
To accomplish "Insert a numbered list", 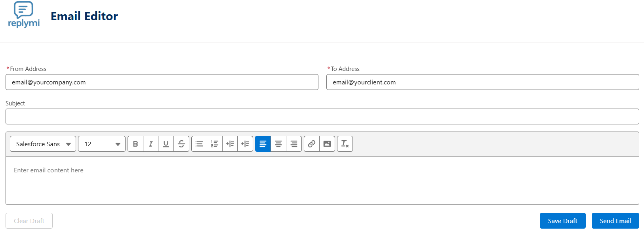I will (x=215, y=144).
